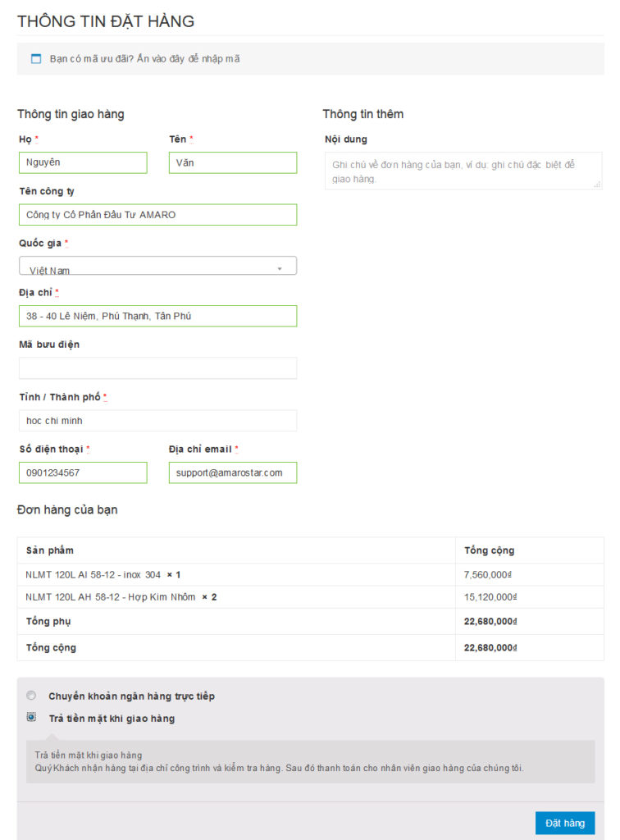Click the Địa chỉ address field

tap(158, 316)
